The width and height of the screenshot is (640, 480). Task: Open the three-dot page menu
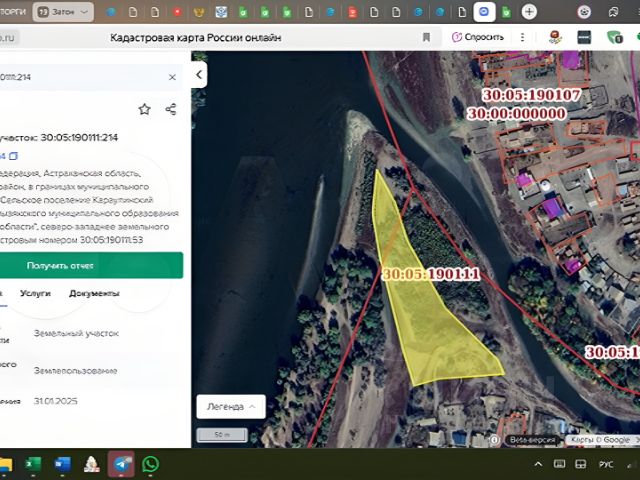pyautogui.click(x=522, y=37)
